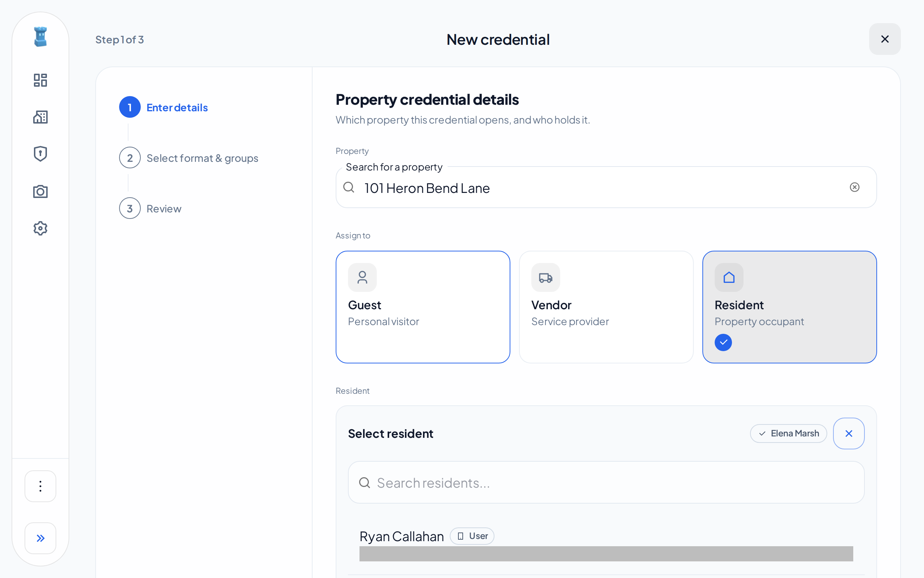This screenshot has width=924, height=578.
Task: Expand the sidebar with double-chevron button
Action: [x=40, y=538]
